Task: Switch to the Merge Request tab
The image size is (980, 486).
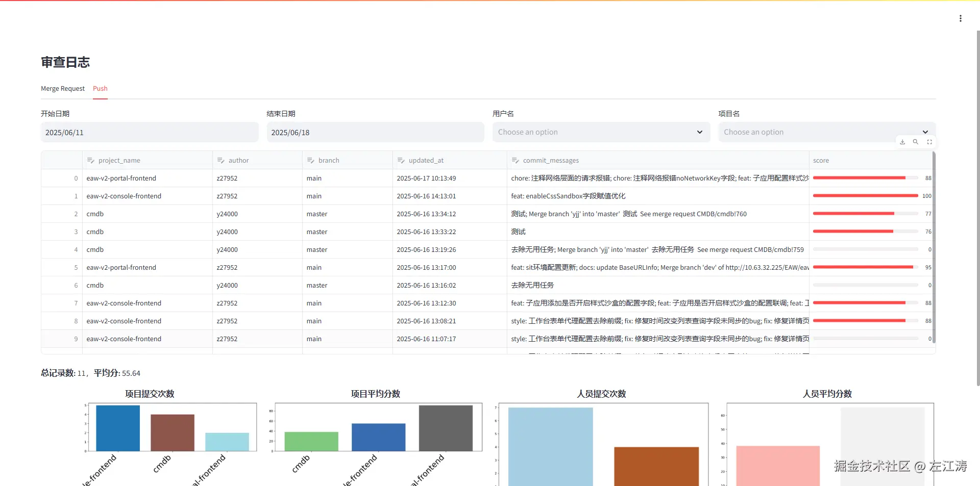Action: (63, 88)
